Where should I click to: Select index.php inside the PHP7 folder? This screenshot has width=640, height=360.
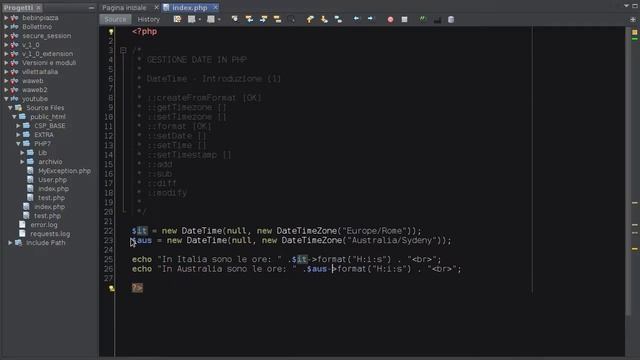coord(53,189)
